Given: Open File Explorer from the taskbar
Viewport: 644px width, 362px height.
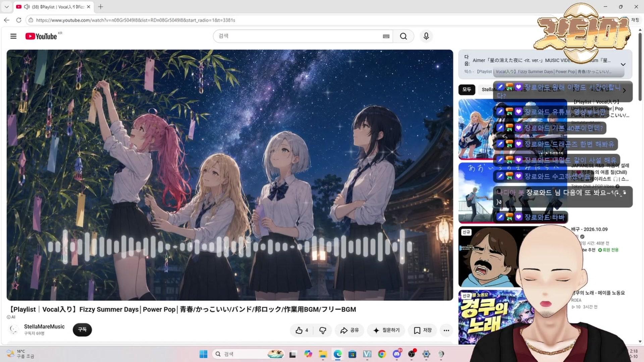Looking at the screenshot, I should 323,354.
